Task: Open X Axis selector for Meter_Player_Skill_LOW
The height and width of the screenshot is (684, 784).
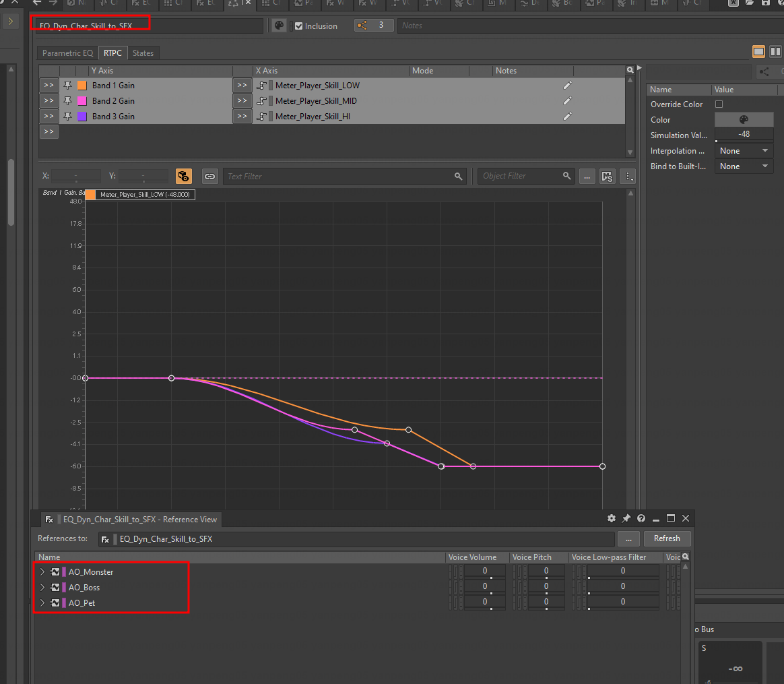Action: pos(242,86)
